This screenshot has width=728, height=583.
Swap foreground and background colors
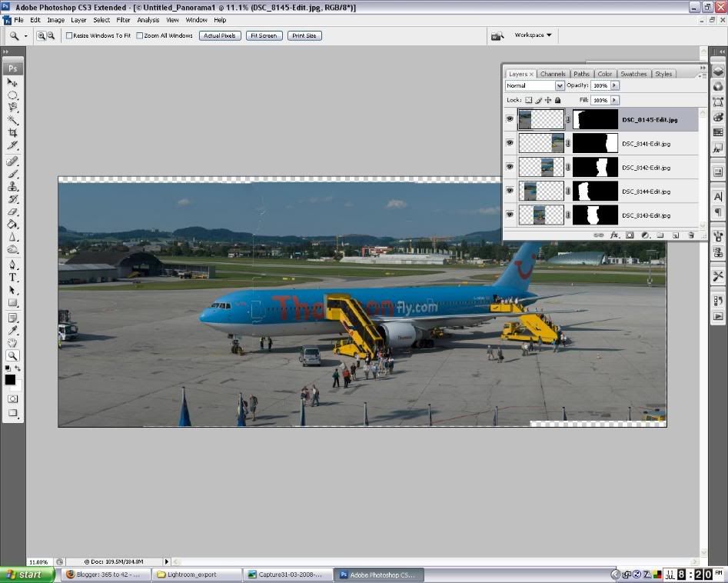pos(18,368)
